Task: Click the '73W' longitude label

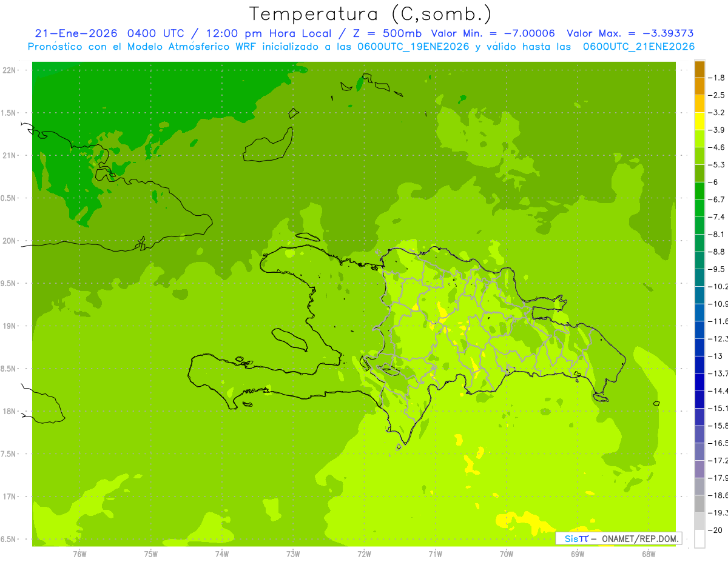Action: click(293, 554)
